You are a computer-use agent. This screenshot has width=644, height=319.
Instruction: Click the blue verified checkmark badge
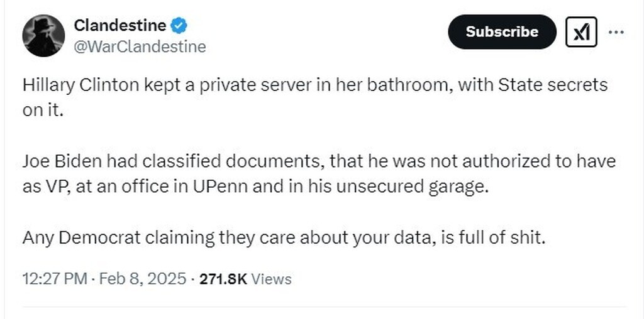coord(179,26)
